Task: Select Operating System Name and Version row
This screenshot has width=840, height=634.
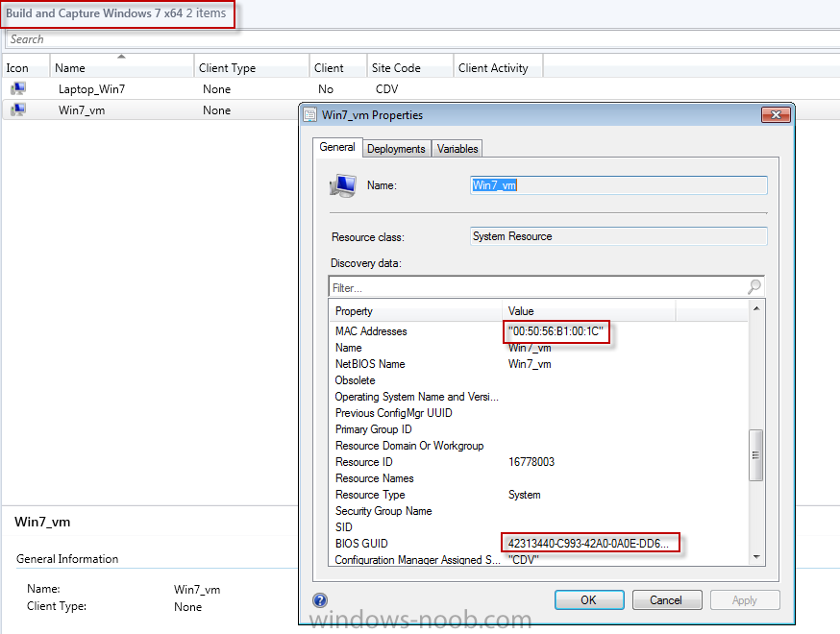Action: pyautogui.click(x=538, y=397)
